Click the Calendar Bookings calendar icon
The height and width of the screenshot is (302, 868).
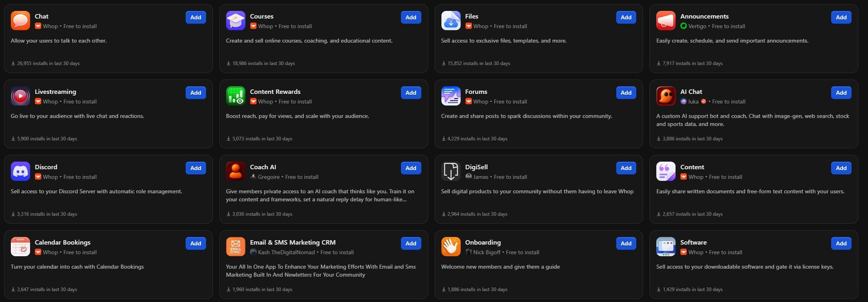click(x=20, y=246)
